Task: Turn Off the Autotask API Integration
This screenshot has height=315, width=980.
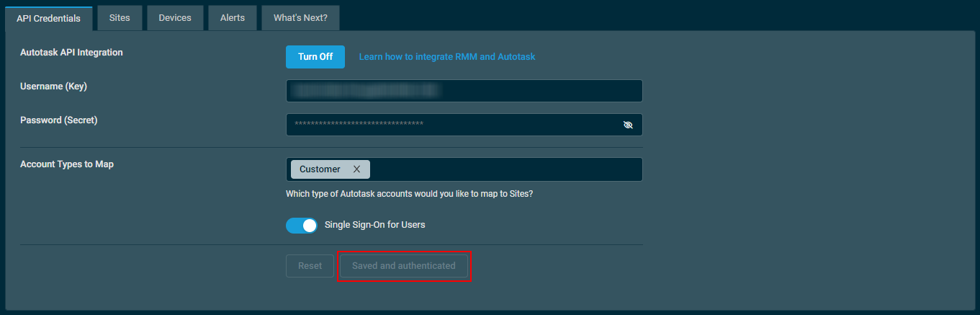Action: click(315, 57)
